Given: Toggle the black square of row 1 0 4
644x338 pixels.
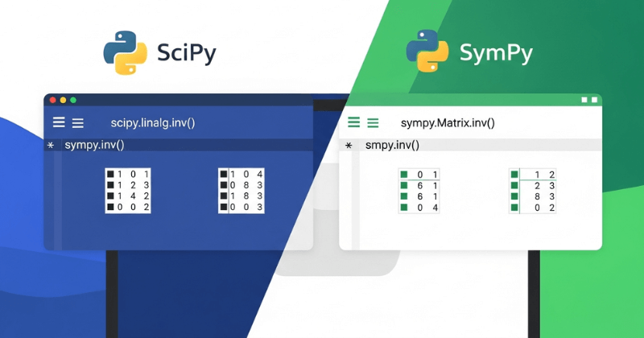Looking at the screenshot, I should coord(224,174).
